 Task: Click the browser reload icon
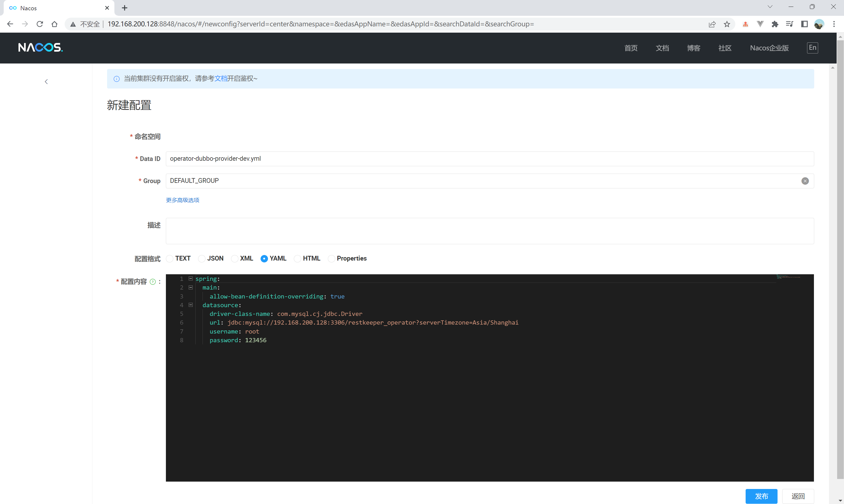pyautogui.click(x=40, y=24)
